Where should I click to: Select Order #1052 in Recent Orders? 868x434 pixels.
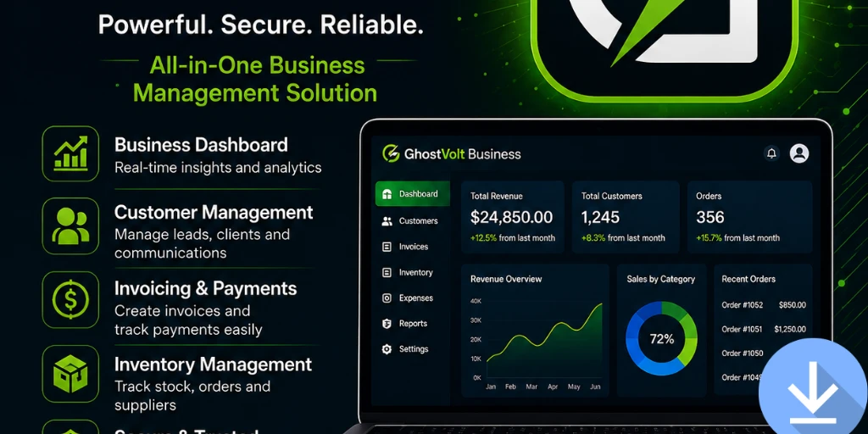742,305
